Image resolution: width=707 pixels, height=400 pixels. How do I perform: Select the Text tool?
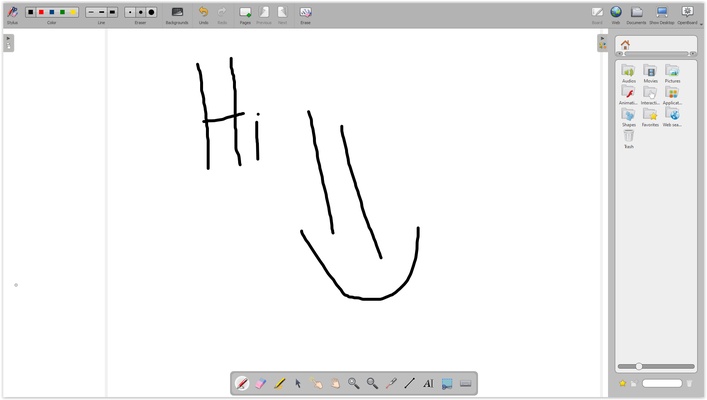[x=428, y=383]
